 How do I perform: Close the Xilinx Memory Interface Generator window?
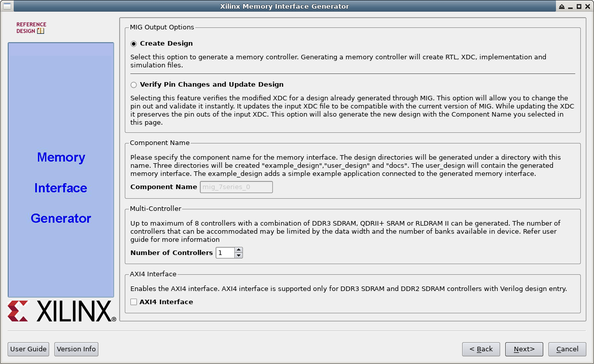pyautogui.click(x=587, y=7)
